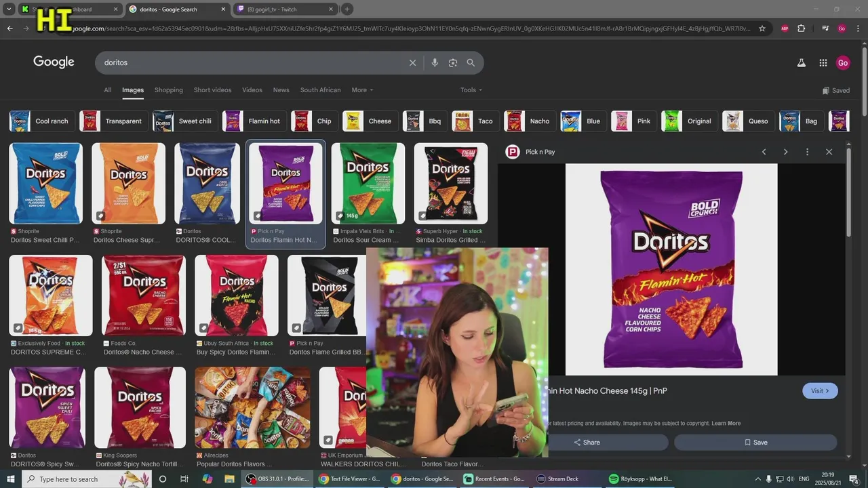This screenshot has width=868, height=488.
Task: Clear the doritos search text
Action: pos(412,62)
